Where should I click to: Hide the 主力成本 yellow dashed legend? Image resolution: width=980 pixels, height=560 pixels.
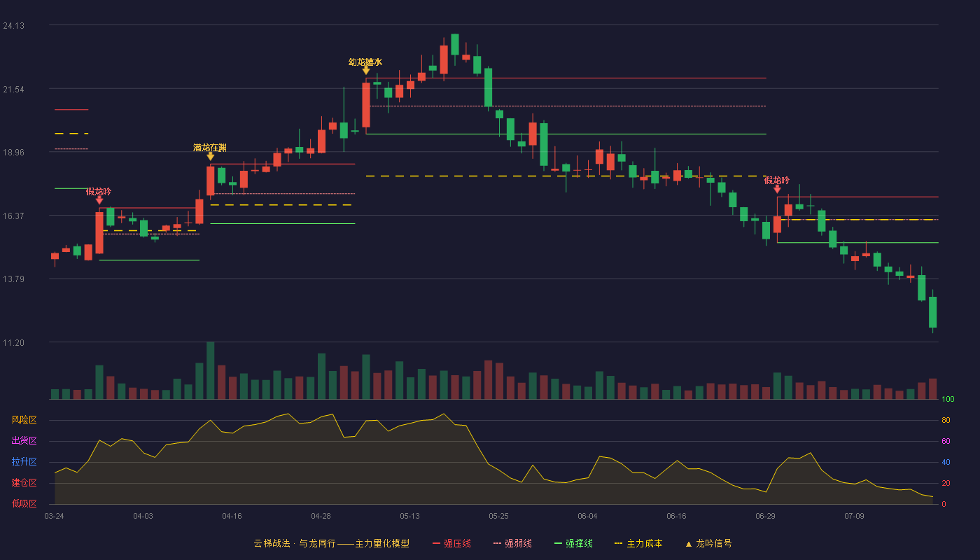tap(638, 543)
